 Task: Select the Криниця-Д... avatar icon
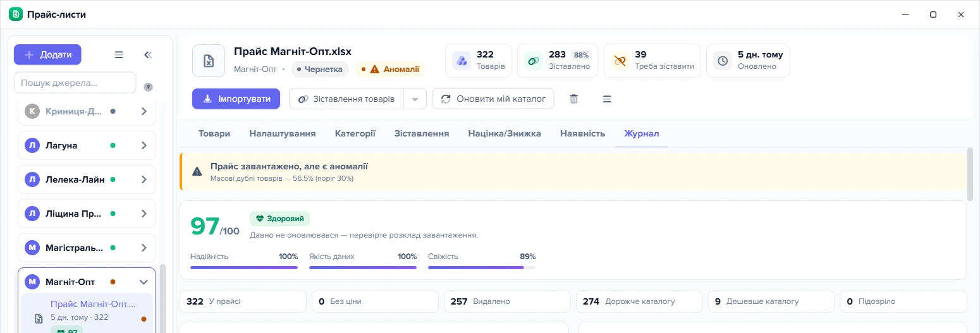click(x=32, y=111)
